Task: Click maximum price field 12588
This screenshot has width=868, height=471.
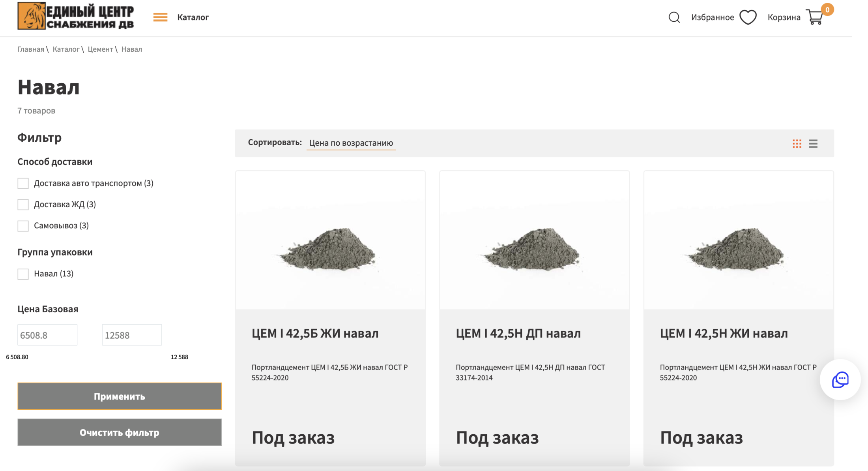Action: click(132, 335)
